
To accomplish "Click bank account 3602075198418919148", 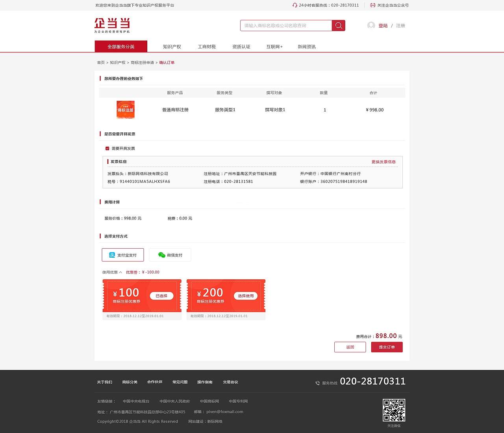I will click(x=344, y=182).
